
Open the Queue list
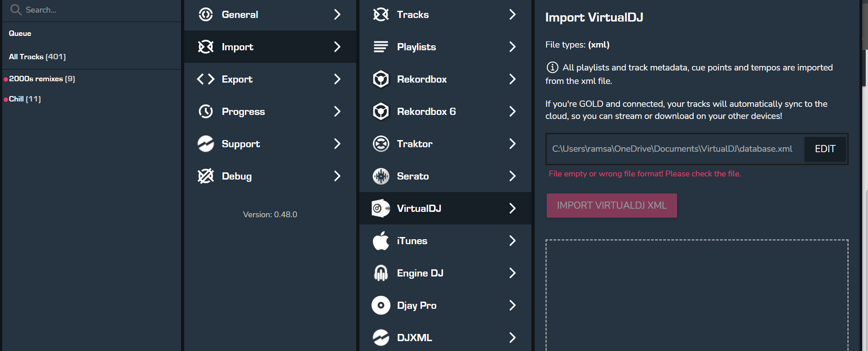point(20,33)
